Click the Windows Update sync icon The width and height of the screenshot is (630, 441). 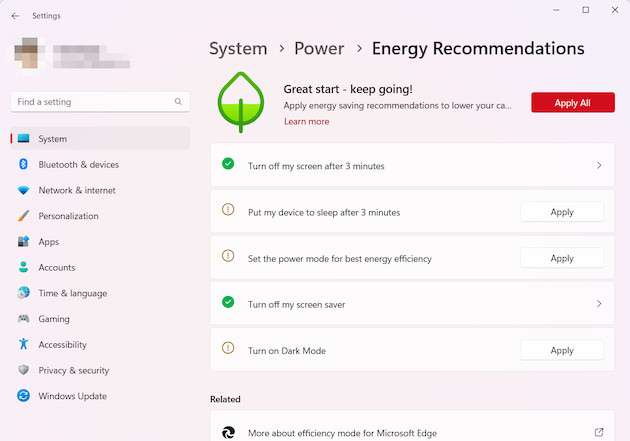pyautogui.click(x=23, y=396)
